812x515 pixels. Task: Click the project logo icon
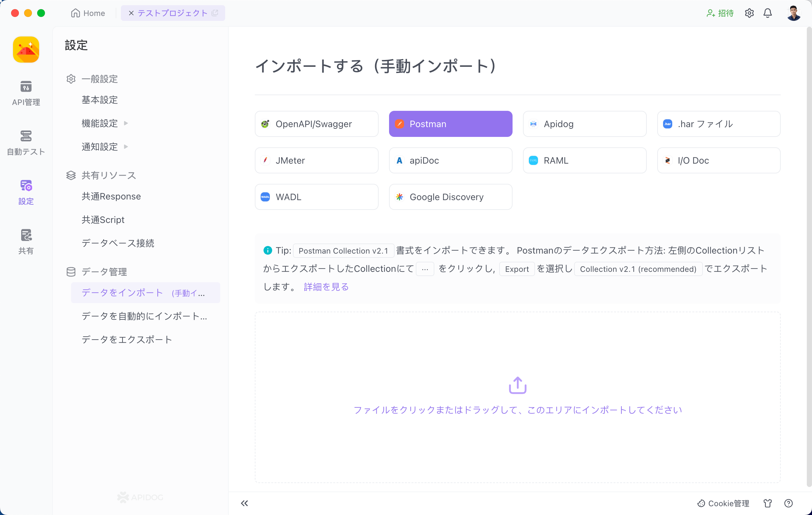(26, 50)
